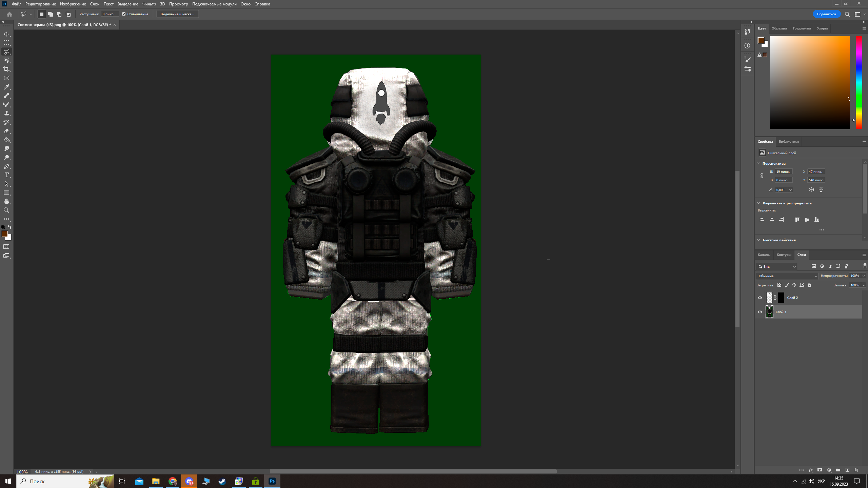The height and width of the screenshot is (488, 868).
Task: Click the Edit Toolbar three-dots icon
Action: [6, 219]
